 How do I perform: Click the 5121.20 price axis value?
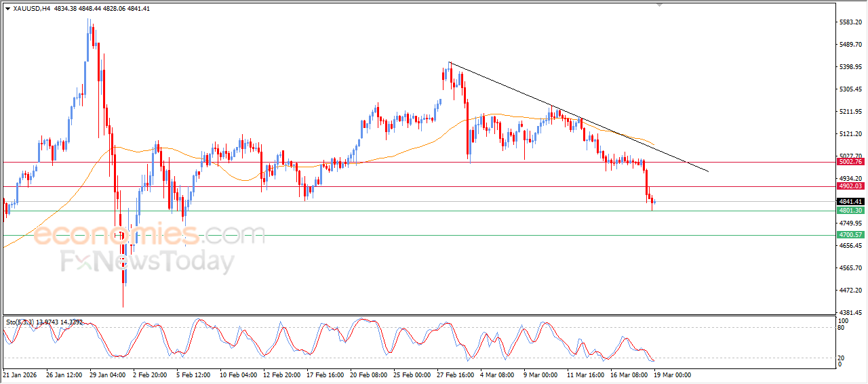[850, 134]
